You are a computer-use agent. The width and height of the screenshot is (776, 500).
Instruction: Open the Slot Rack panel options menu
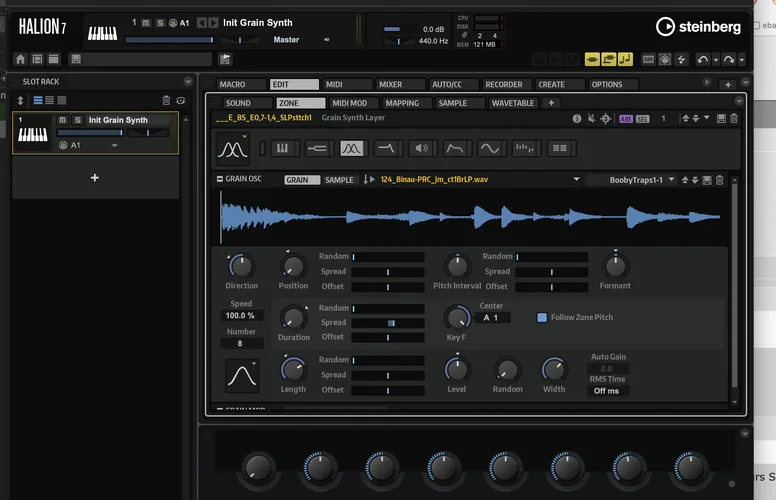tap(187, 82)
